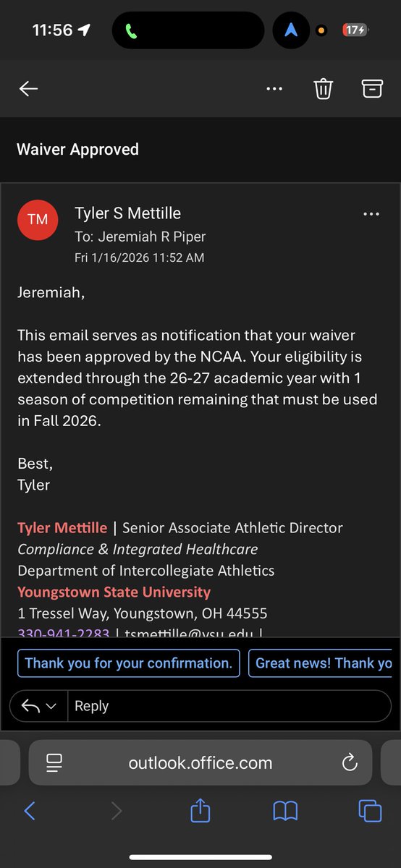Open Safari bookmarks book icon
Viewport: 401px width, 868px height.
tap(285, 811)
